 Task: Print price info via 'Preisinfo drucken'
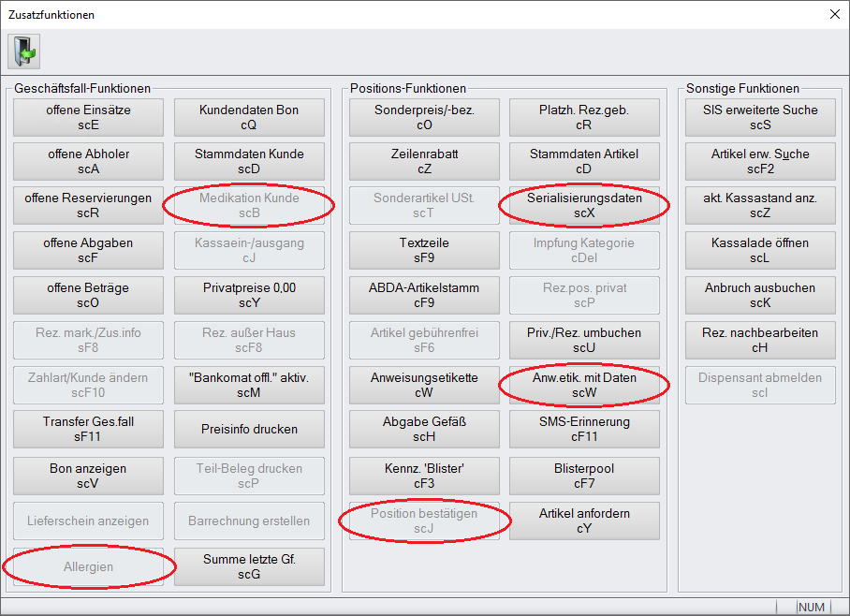[x=249, y=430]
